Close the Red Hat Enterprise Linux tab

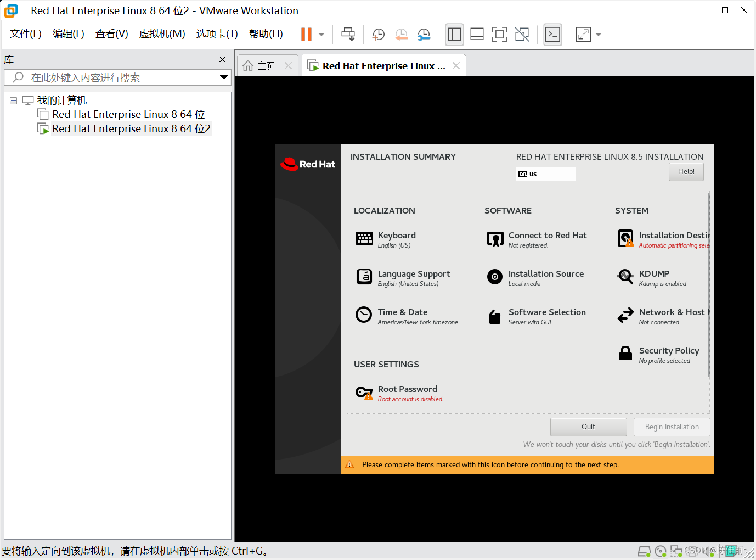pyautogui.click(x=456, y=66)
